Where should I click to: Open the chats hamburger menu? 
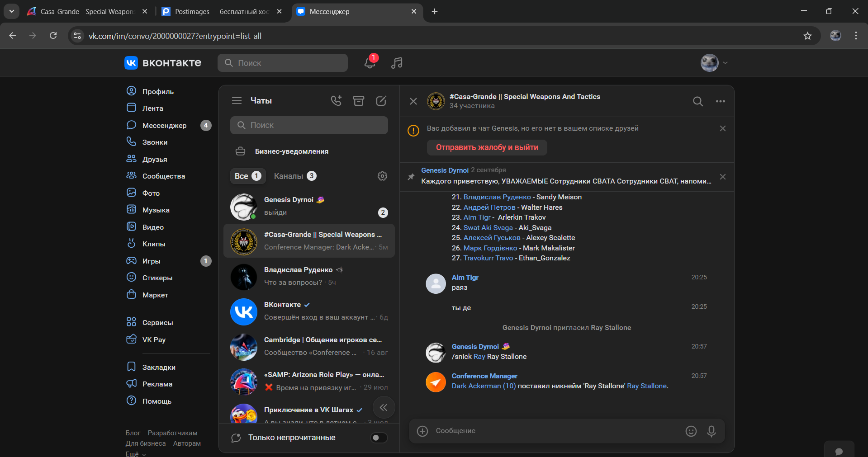click(237, 101)
